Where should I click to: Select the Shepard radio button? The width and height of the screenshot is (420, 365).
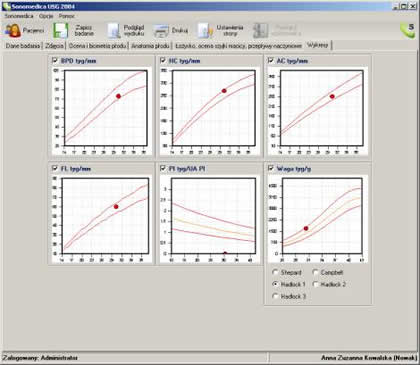click(x=275, y=272)
